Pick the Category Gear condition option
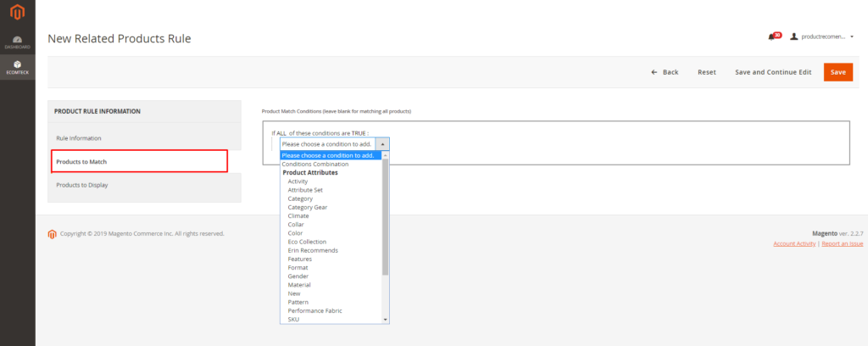Image resolution: width=868 pixels, height=346 pixels. click(x=308, y=207)
